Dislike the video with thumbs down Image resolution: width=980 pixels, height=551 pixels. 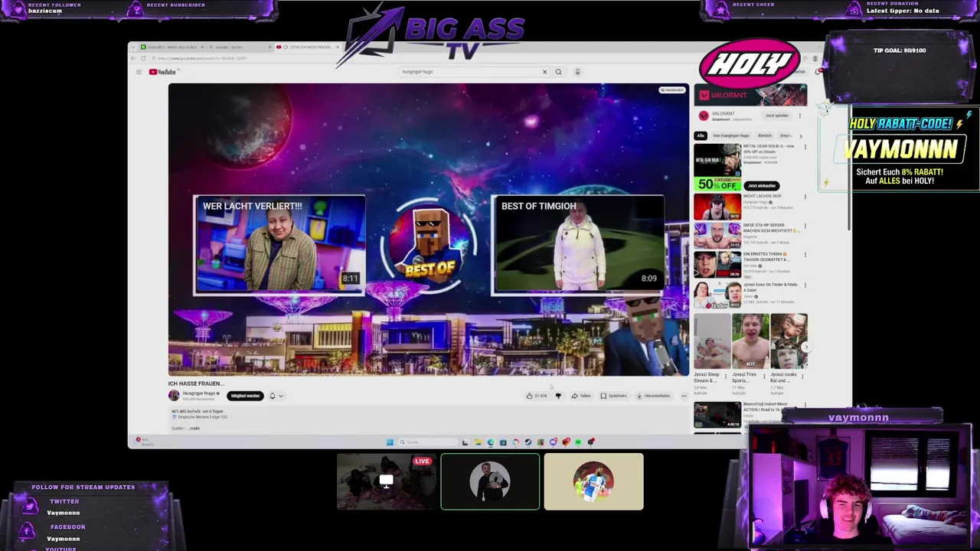click(x=558, y=396)
